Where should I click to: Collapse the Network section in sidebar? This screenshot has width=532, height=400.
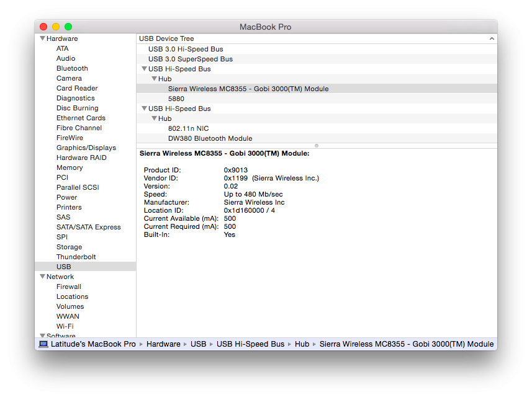pyautogui.click(x=42, y=277)
